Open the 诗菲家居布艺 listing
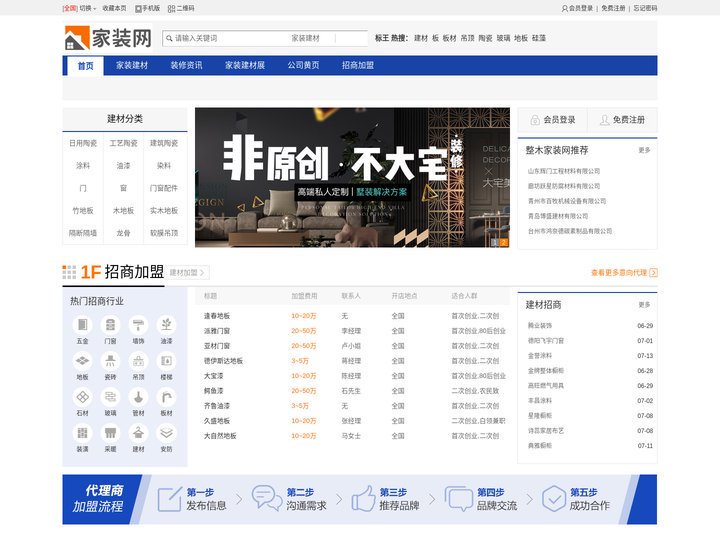The image size is (720, 540). point(546,431)
